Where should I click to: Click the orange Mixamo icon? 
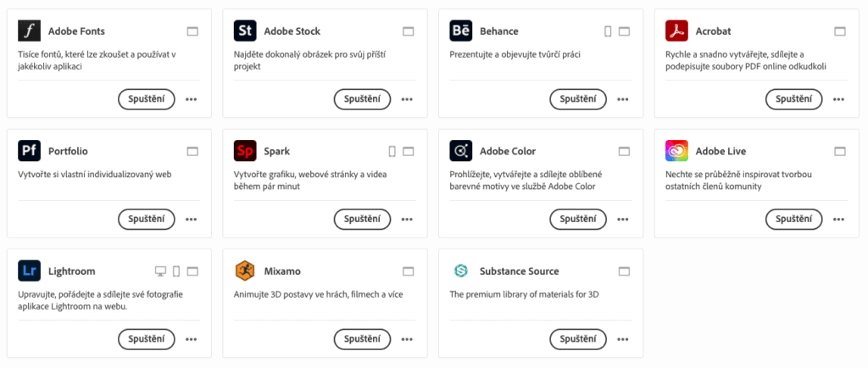pos(245,271)
